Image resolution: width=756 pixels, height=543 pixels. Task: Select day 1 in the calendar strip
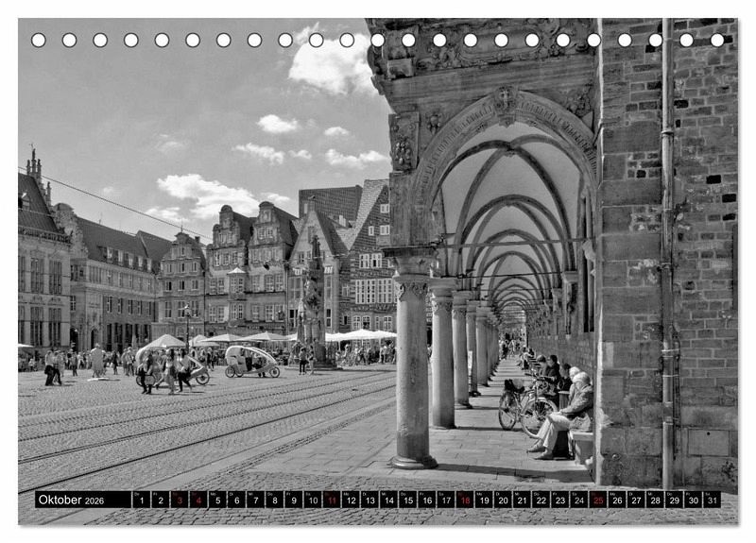tap(141, 500)
